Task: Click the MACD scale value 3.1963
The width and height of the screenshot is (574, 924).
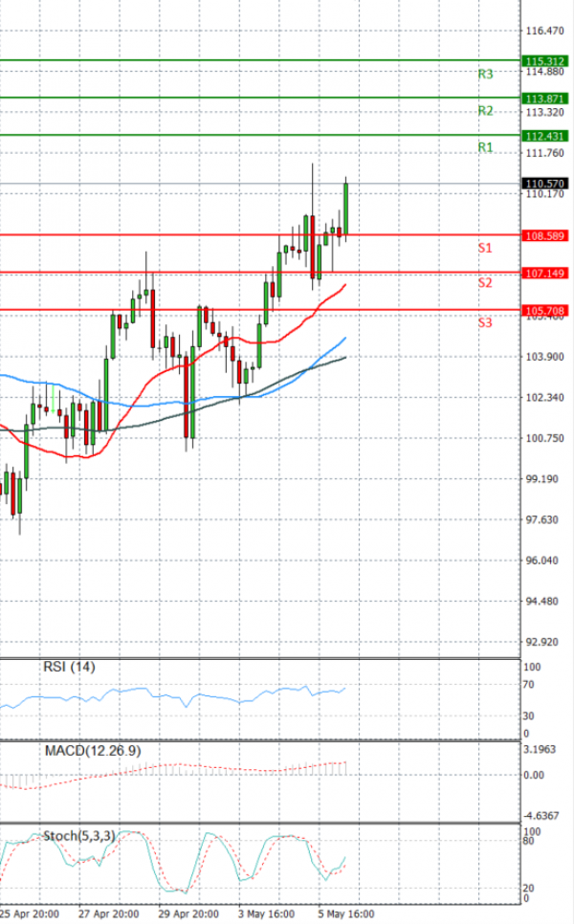Action: tap(540, 750)
